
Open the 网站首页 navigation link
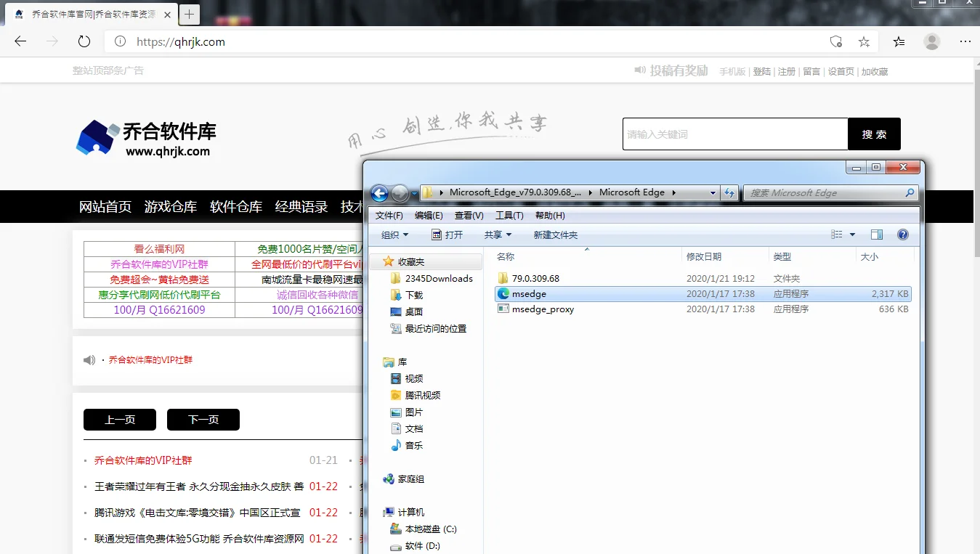point(105,207)
